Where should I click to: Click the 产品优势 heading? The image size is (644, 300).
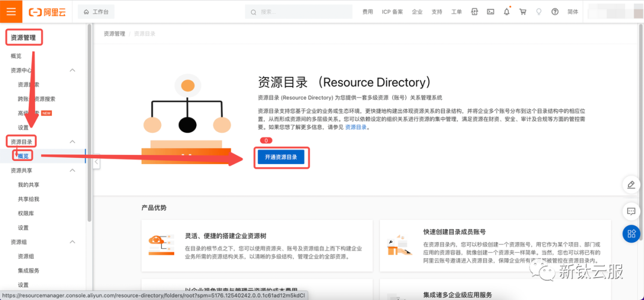click(x=154, y=208)
